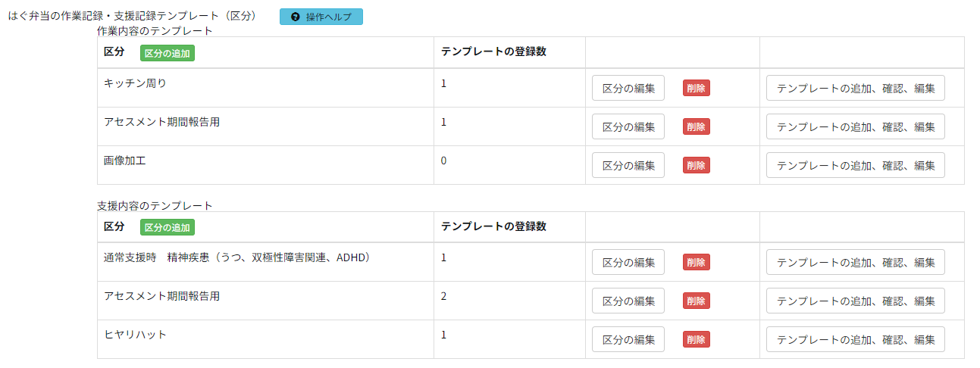Open templates for 画像加工
980x368 pixels.
[855, 165]
